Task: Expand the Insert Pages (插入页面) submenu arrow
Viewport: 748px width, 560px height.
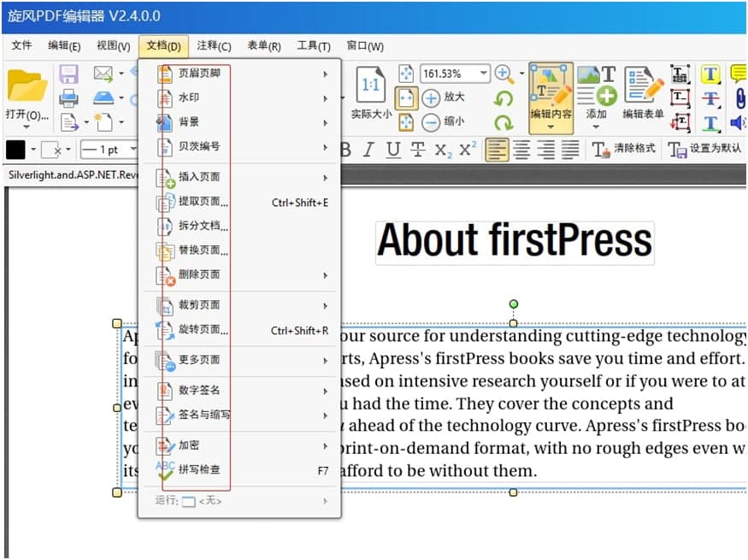Action: click(x=326, y=178)
